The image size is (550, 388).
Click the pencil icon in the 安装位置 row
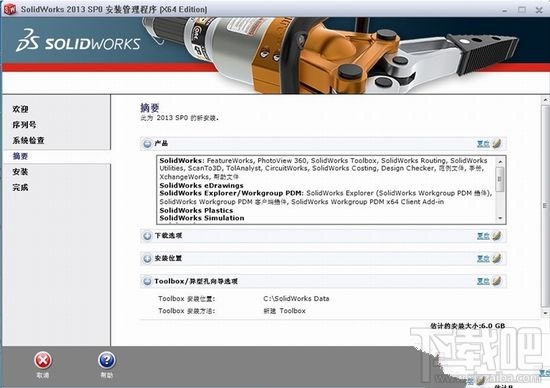point(496,259)
